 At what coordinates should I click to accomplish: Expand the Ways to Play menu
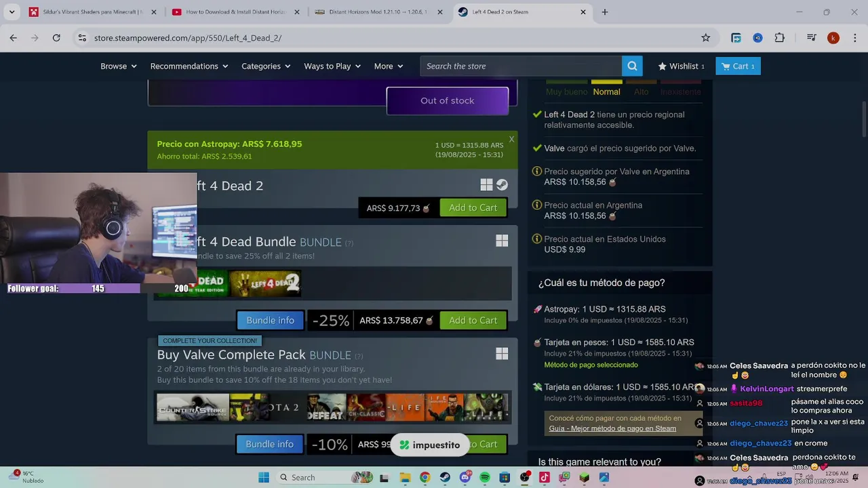pos(332,66)
